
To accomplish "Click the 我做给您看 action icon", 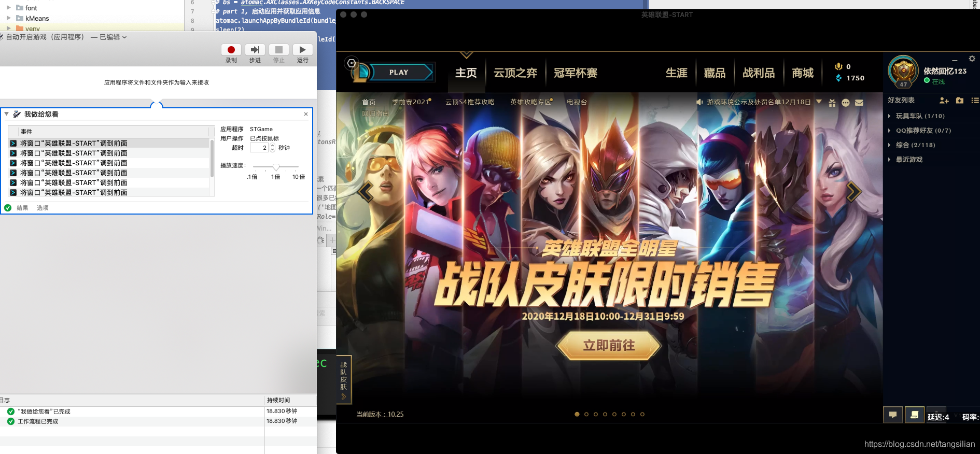I will coord(17,114).
